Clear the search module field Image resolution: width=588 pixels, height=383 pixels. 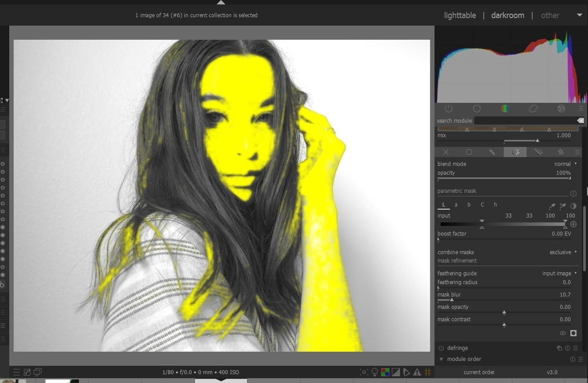tap(581, 121)
